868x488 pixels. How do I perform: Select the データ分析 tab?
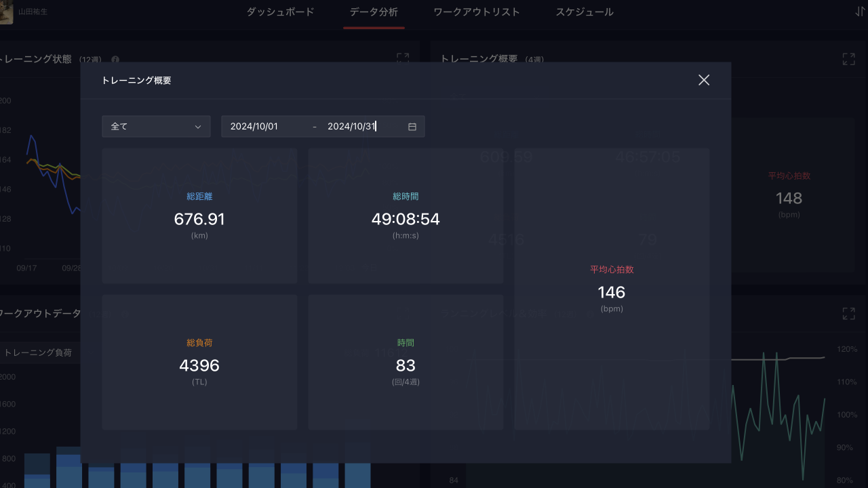(374, 12)
